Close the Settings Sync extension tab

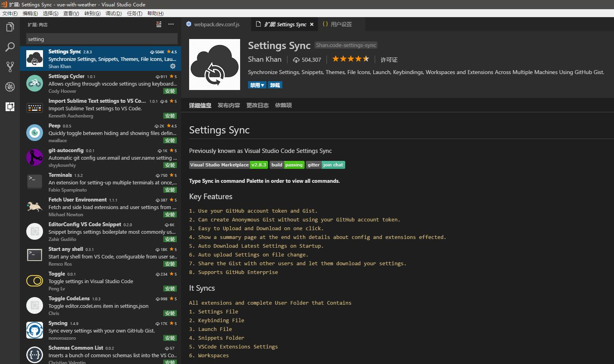point(312,24)
